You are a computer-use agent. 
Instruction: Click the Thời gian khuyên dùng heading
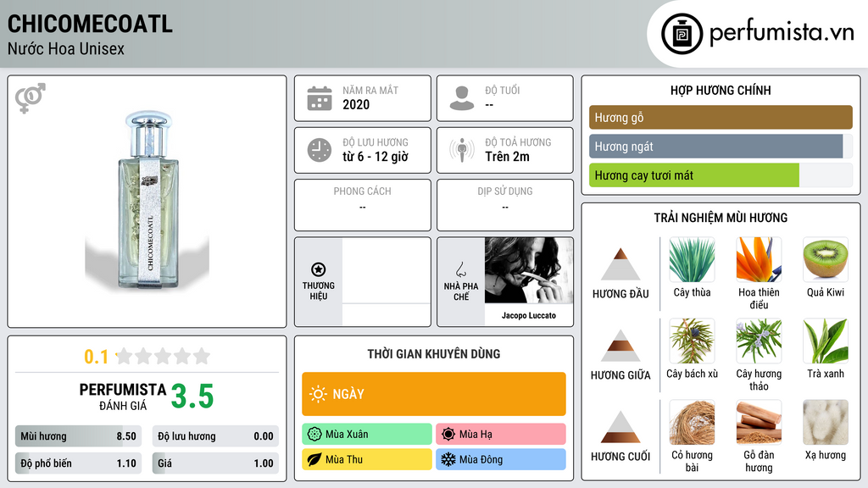(x=434, y=353)
